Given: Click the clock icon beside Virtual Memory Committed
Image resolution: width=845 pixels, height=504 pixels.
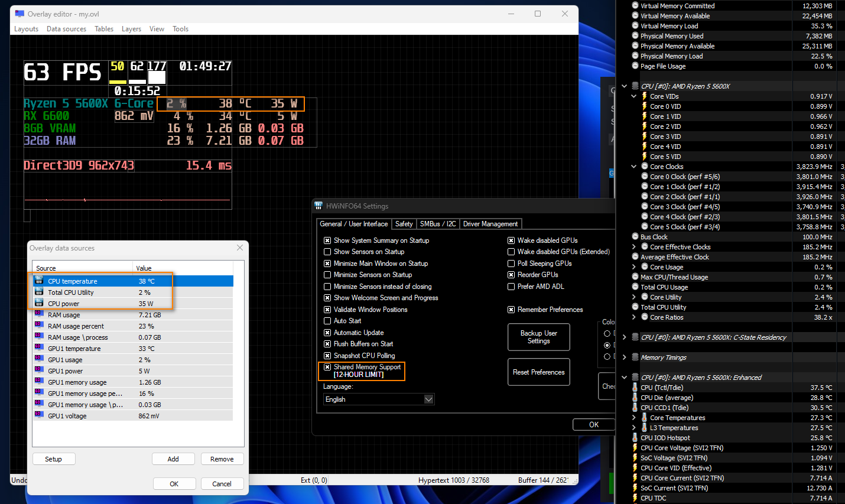Looking at the screenshot, I should (x=635, y=5).
